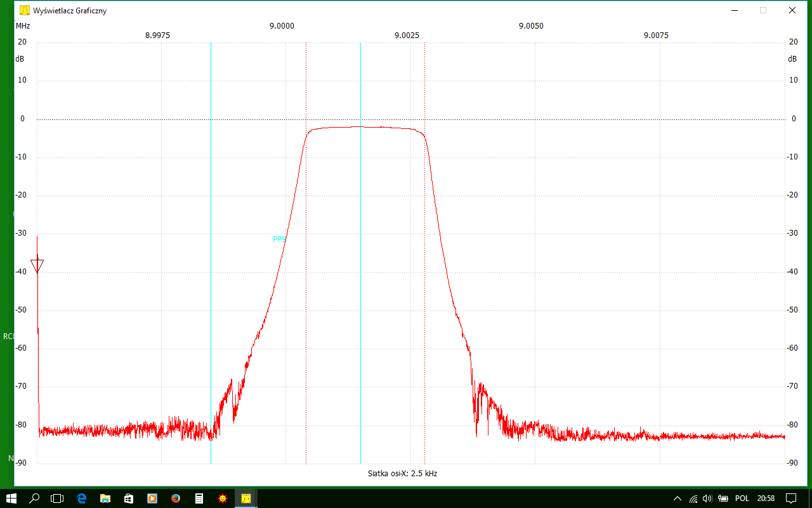Image resolution: width=812 pixels, height=508 pixels.
Task: Click the active yellow analyzer taskbar icon
Action: click(x=246, y=498)
